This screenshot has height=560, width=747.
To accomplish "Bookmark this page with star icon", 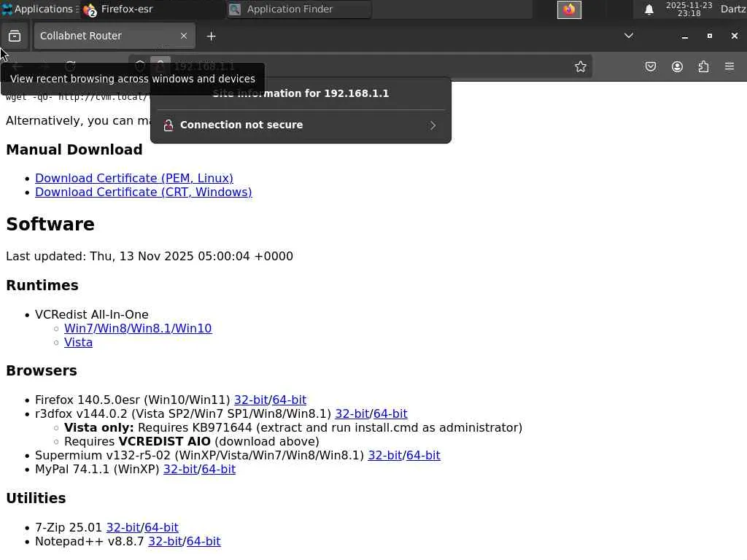I will point(580,66).
